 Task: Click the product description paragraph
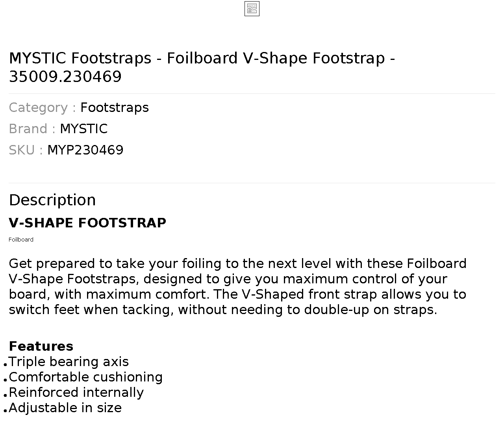[x=238, y=286]
